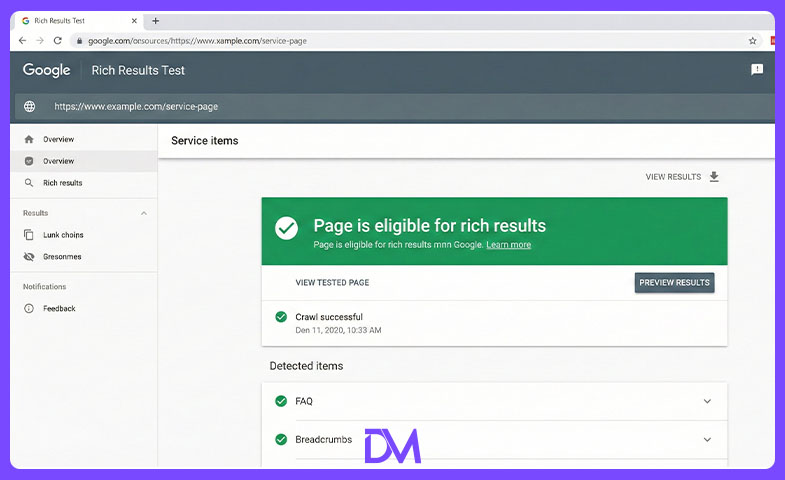Click View Tested Page
The image size is (785, 480).
[332, 283]
